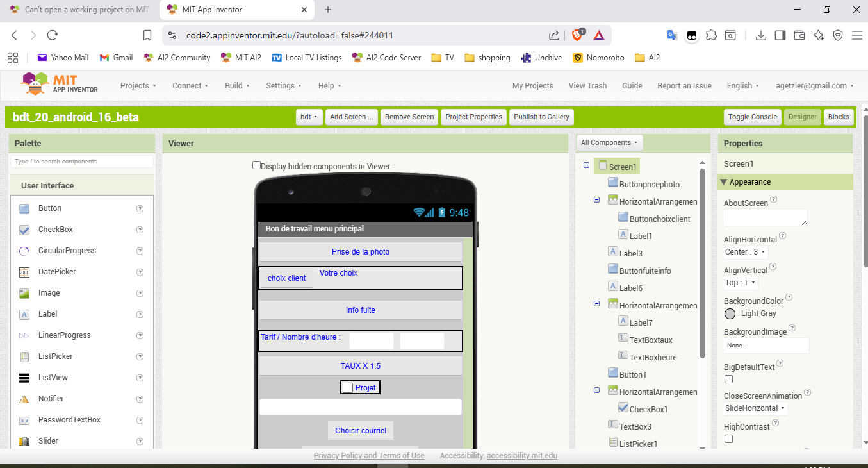Click the Blocks button
The width and height of the screenshot is (868, 468).
[x=838, y=117]
